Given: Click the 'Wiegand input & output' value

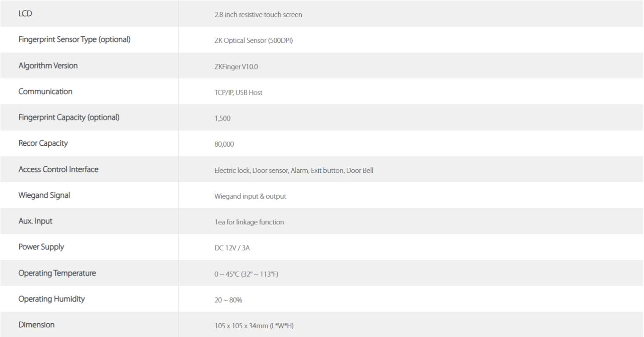Looking at the screenshot, I should pos(250,196).
